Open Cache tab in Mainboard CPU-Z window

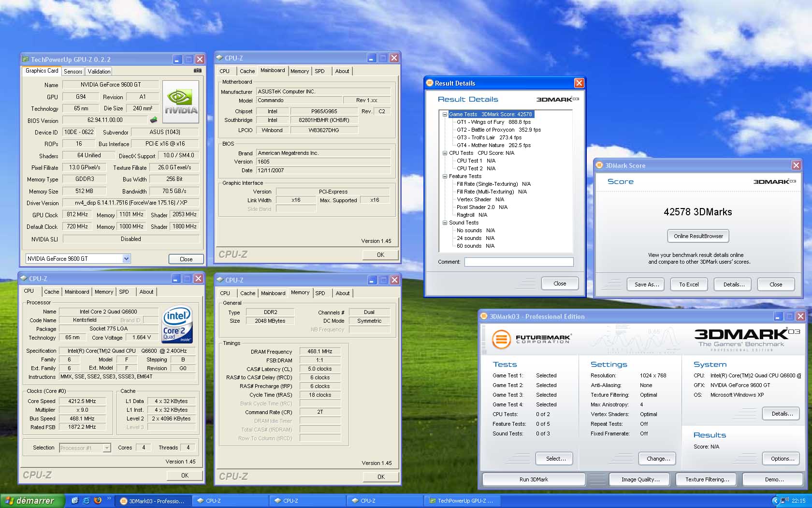(247, 71)
